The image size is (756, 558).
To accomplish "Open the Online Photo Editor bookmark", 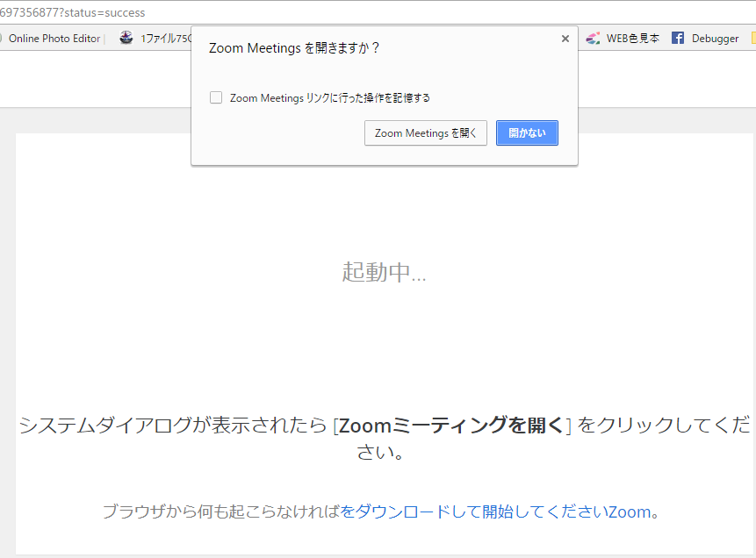I will 54,39.
